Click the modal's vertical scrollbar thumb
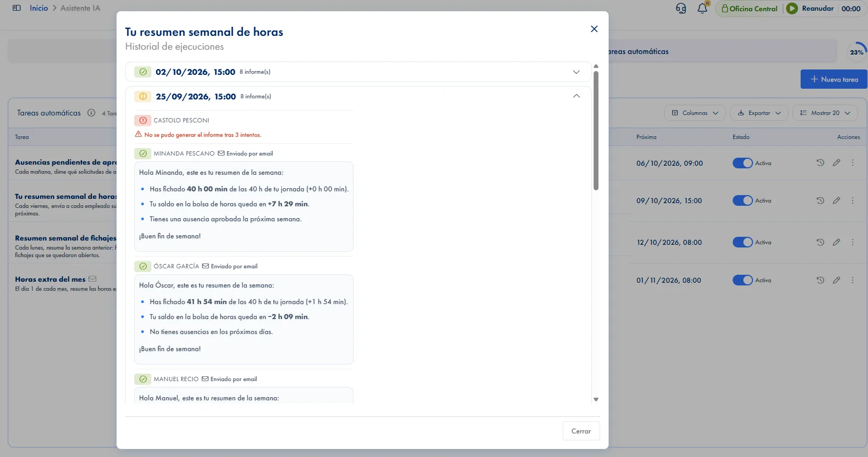Image resolution: width=868 pixels, height=457 pixels. pyautogui.click(x=596, y=130)
